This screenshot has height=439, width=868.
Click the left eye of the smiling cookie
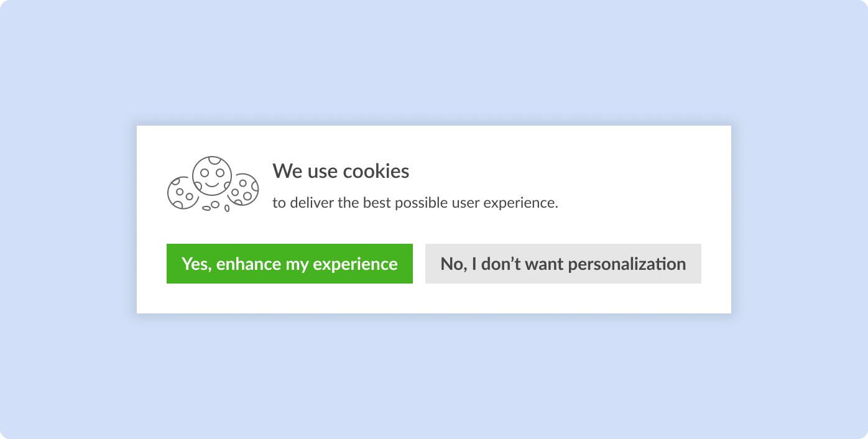click(x=205, y=172)
